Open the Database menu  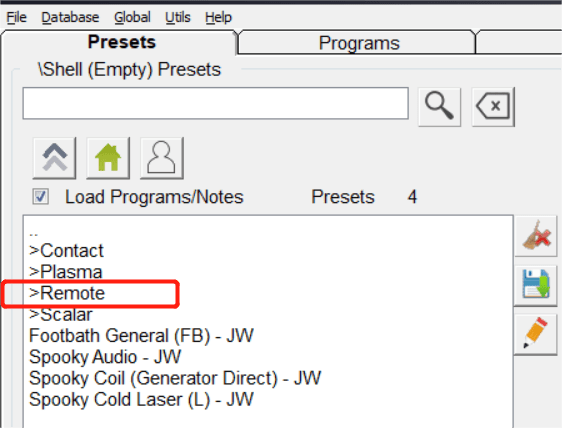tap(70, 17)
